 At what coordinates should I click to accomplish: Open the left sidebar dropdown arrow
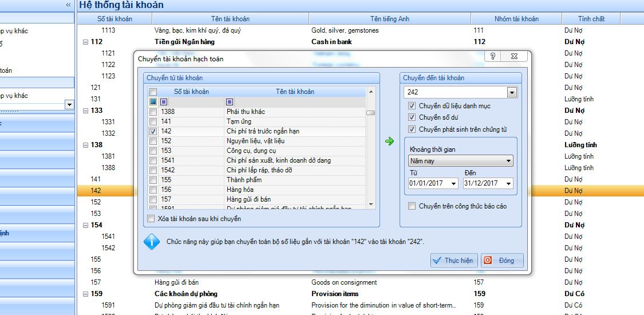(69, 105)
